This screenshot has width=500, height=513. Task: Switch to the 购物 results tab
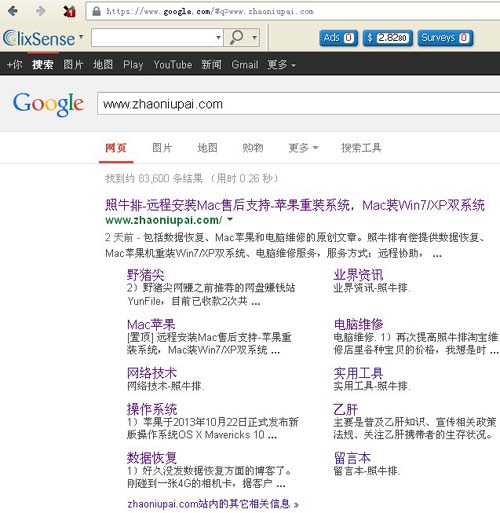[x=253, y=147]
